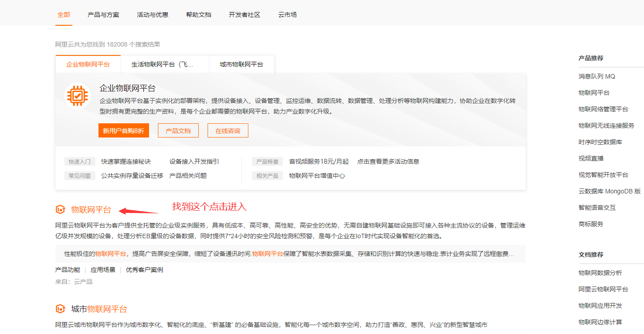Image resolution: width=644 pixels, height=334 pixels.
Task: Click the 文档推荐 sidebar heading
Action: [x=591, y=255]
